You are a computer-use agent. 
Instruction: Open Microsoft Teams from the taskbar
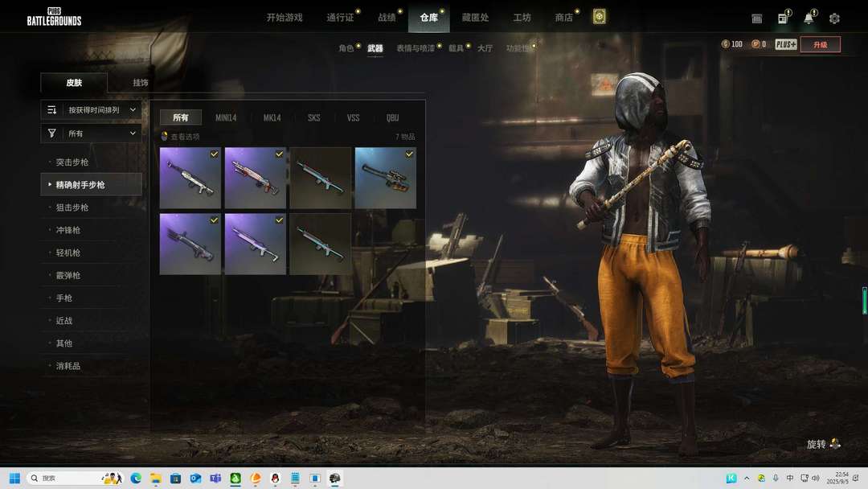(215, 478)
